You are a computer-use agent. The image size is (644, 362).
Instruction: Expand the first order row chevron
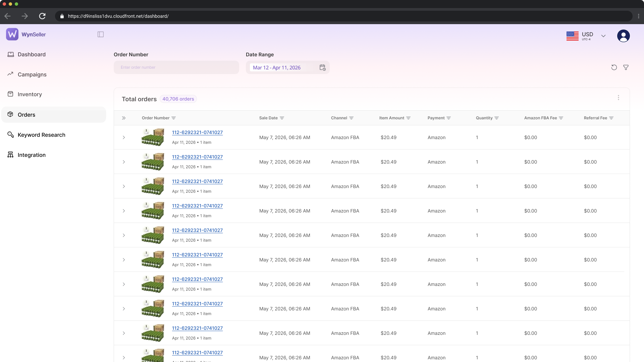pos(124,137)
